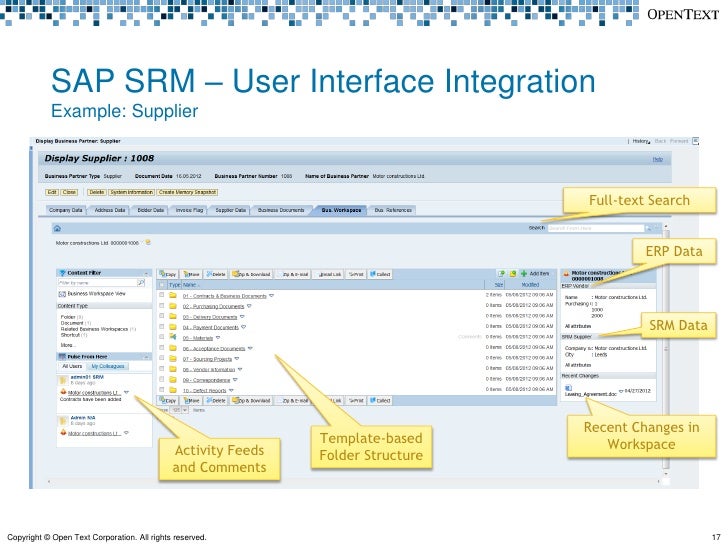
Task: Click vertical scrollbar of workspace pane
Action: 666,348
